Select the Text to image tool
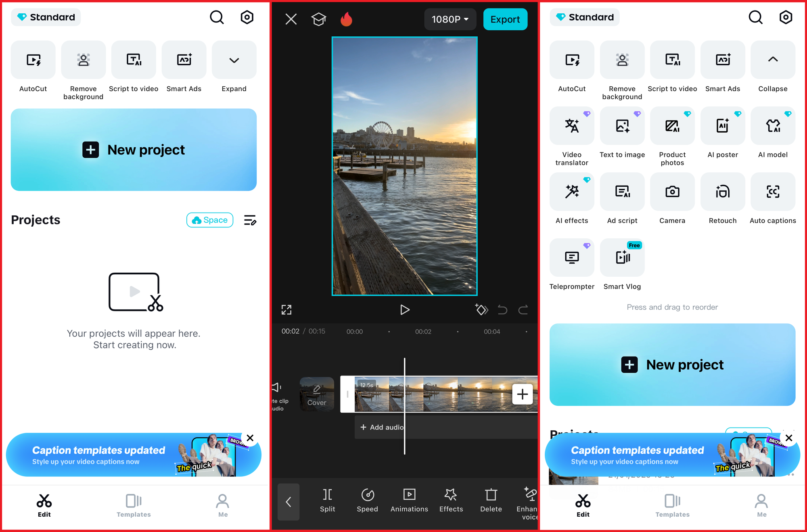 pyautogui.click(x=622, y=125)
